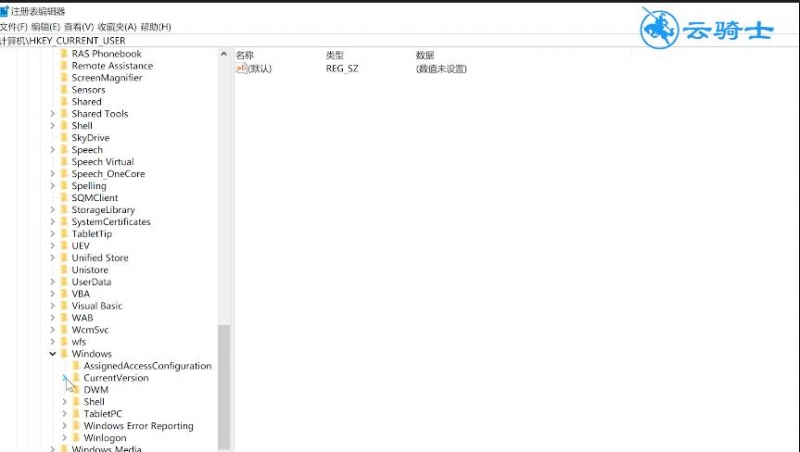
Task: Select the WcmSvc key
Action: (x=90, y=330)
